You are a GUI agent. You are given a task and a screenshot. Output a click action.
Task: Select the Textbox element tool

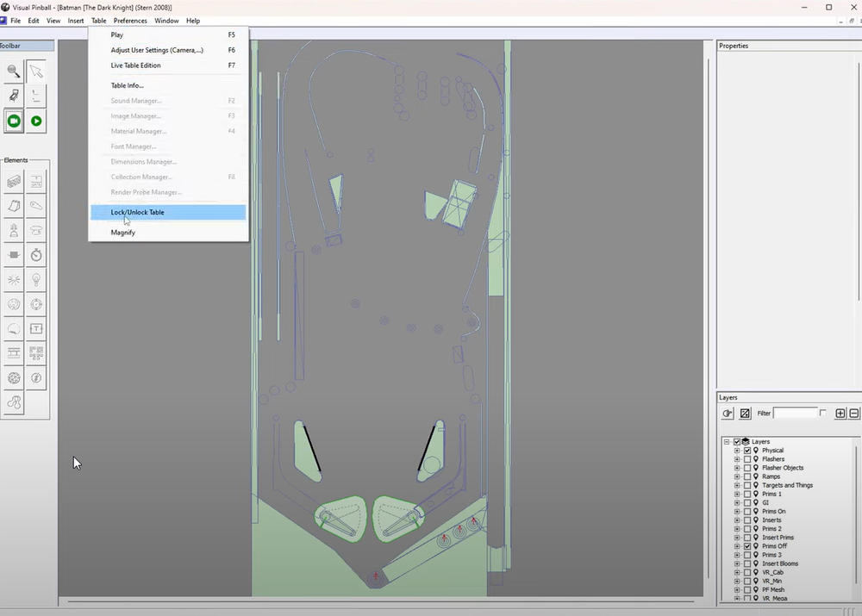click(x=36, y=329)
